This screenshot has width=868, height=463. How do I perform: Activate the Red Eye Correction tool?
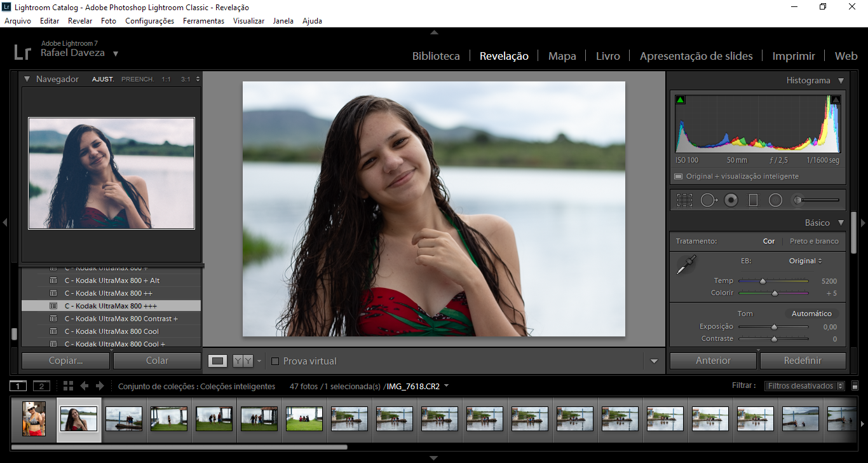pyautogui.click(x=731, y=200)
